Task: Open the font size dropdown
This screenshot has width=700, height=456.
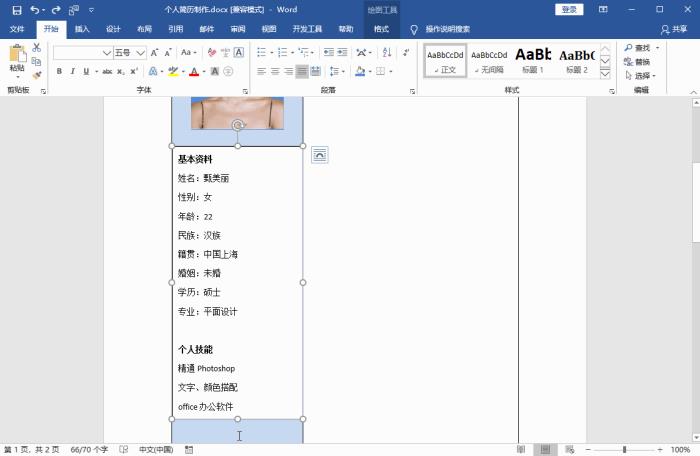Action: coord(140,52)
